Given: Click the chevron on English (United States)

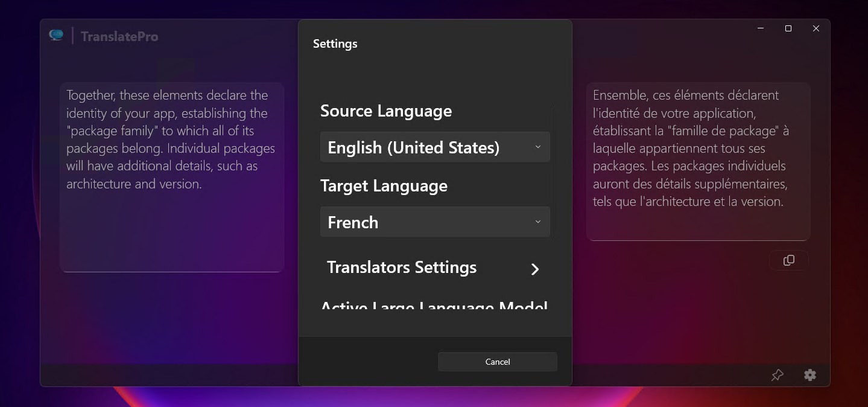Looking at the screenshot, I should pos(537,147).
